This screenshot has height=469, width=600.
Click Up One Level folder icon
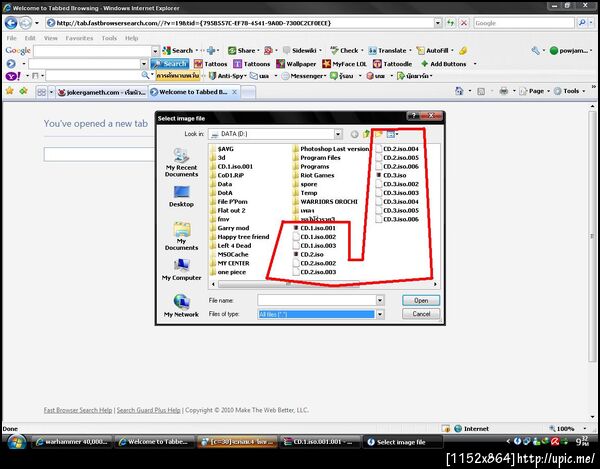(367, 134)
